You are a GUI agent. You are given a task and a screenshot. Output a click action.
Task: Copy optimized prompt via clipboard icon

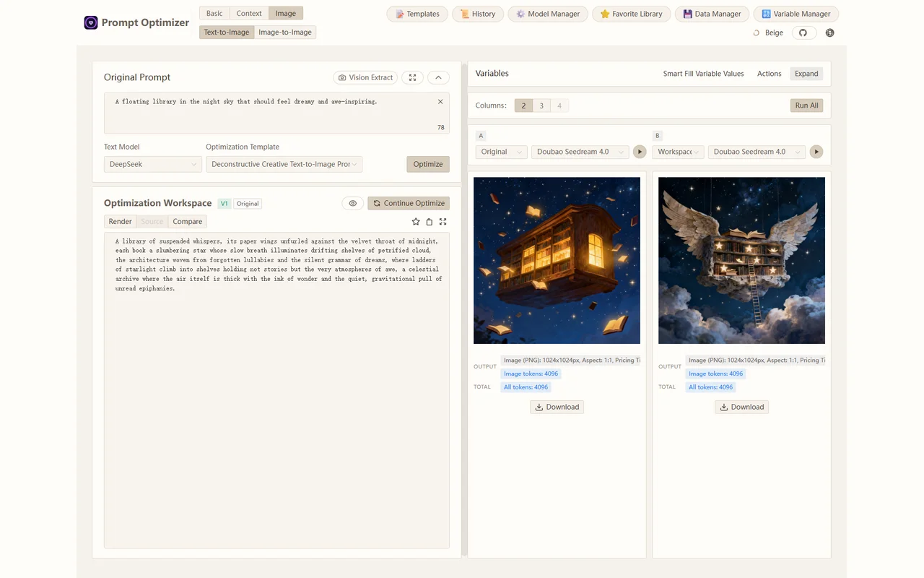tap(430, 222)
